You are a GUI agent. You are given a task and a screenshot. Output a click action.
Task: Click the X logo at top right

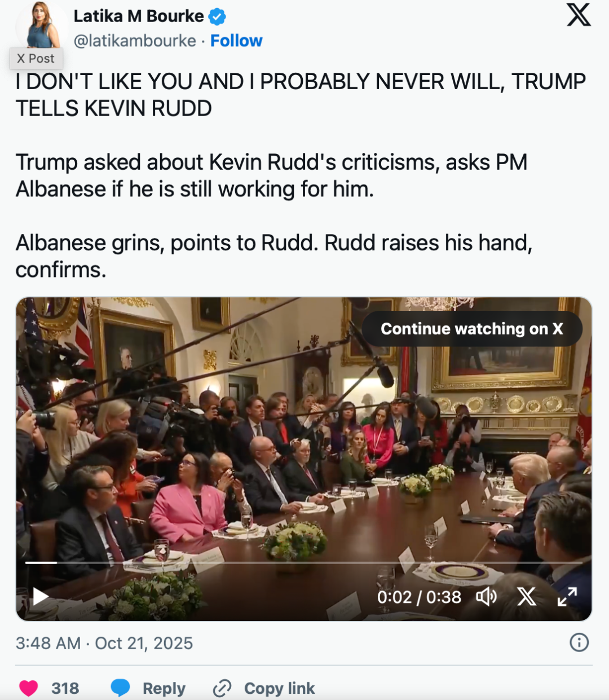(x=579, y=15)
